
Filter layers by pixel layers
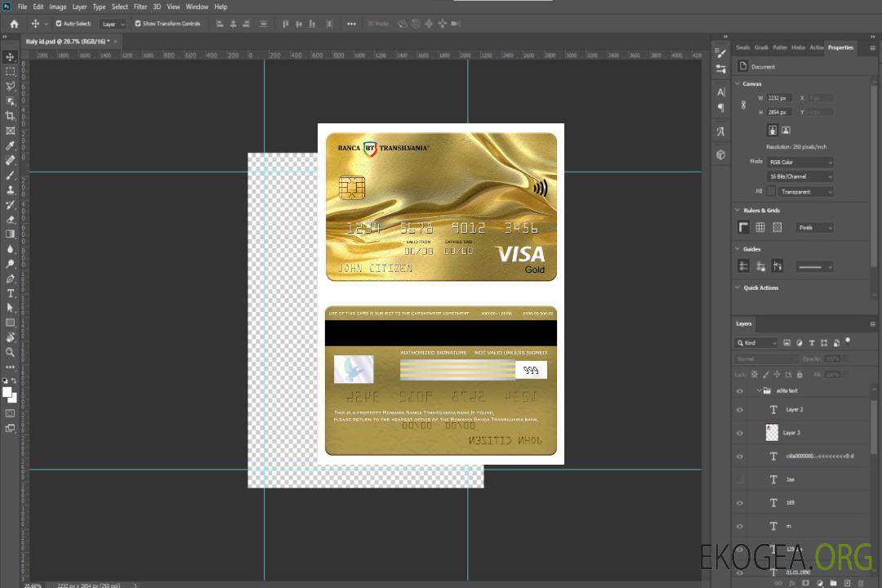(x=787, y=343)
